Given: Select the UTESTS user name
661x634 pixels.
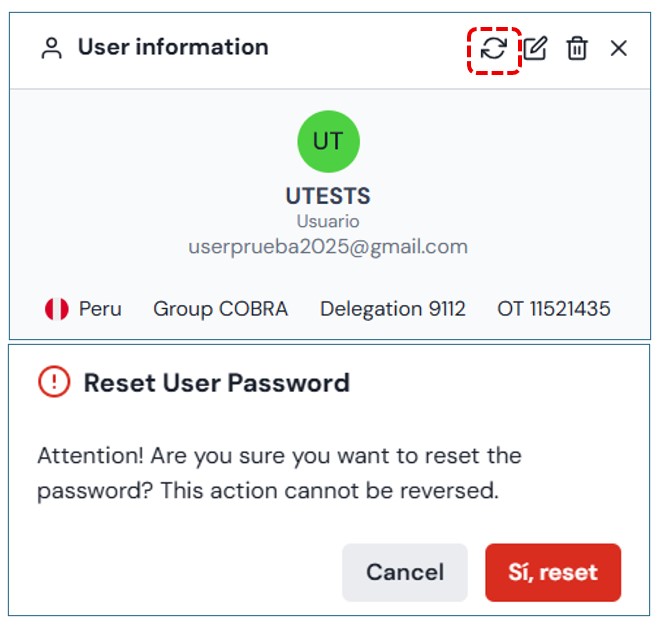Looking at the screenshot, I should [x=328, y=197].
